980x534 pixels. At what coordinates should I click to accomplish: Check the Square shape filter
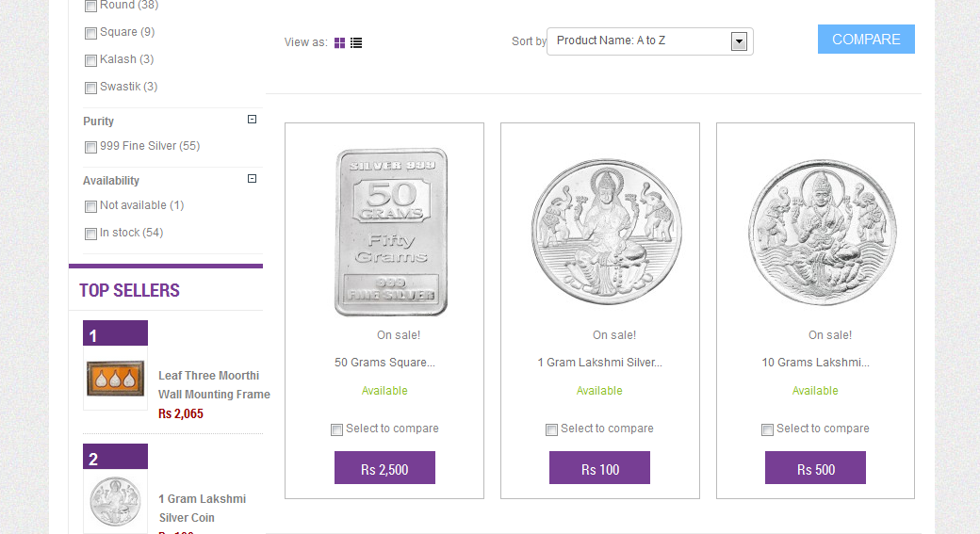[90, 33]
